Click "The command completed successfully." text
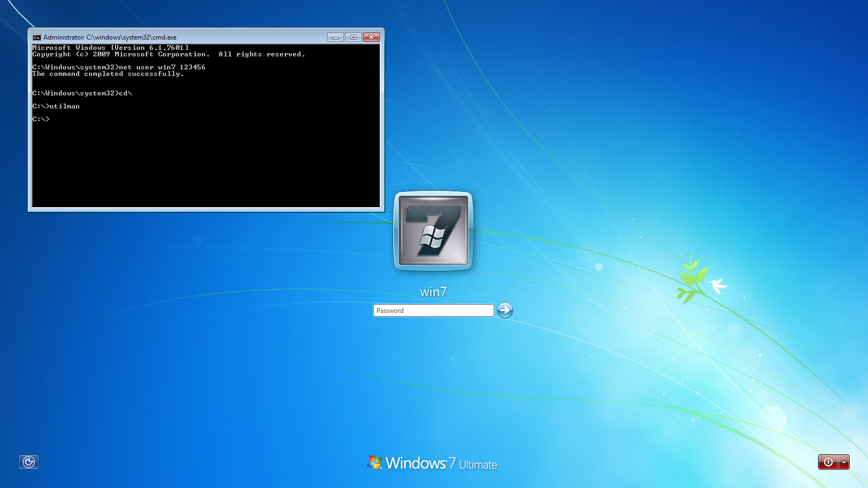 pyautogui.click(x=108, y=74)
